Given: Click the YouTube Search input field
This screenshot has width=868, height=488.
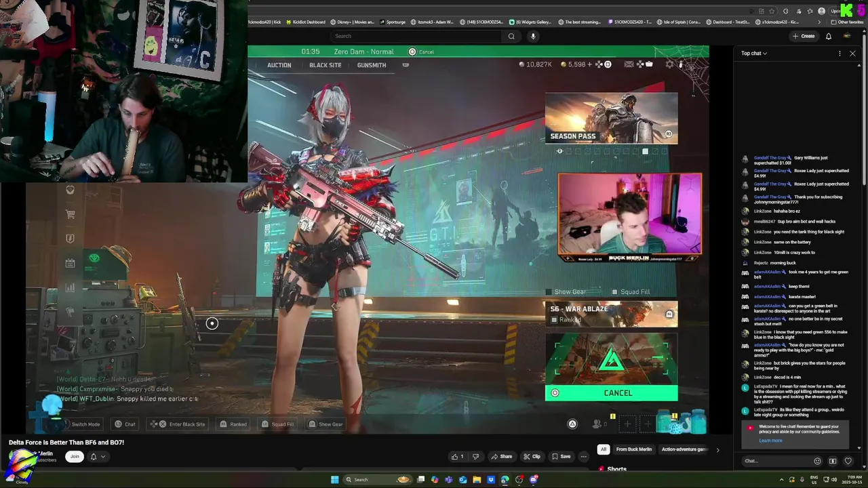Looking at the screenshot, I should (x=417, y=36).
